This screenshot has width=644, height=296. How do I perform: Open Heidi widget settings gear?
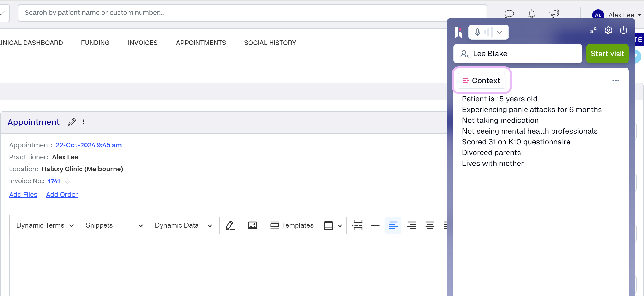[x=608, y=30]
